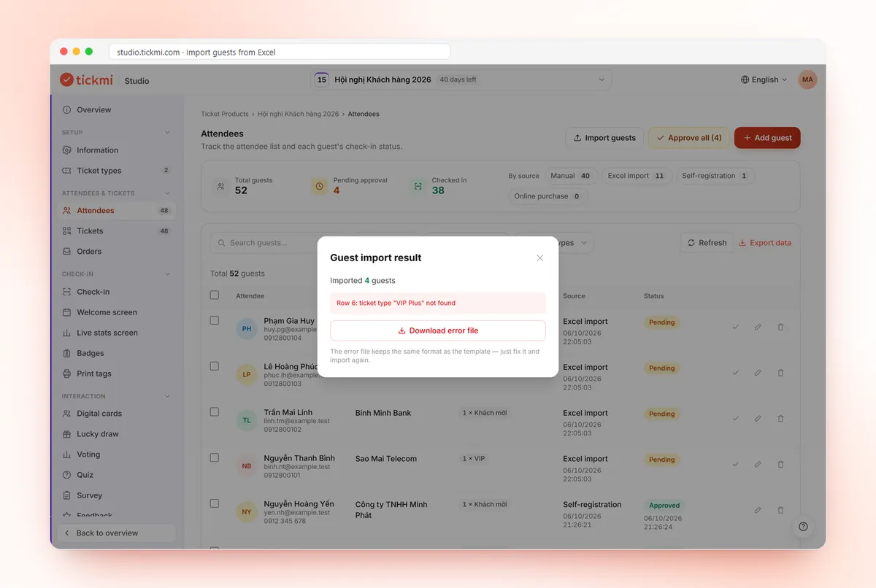Click the Search guests field
The image size is (876, 588).
click(277, 243)
